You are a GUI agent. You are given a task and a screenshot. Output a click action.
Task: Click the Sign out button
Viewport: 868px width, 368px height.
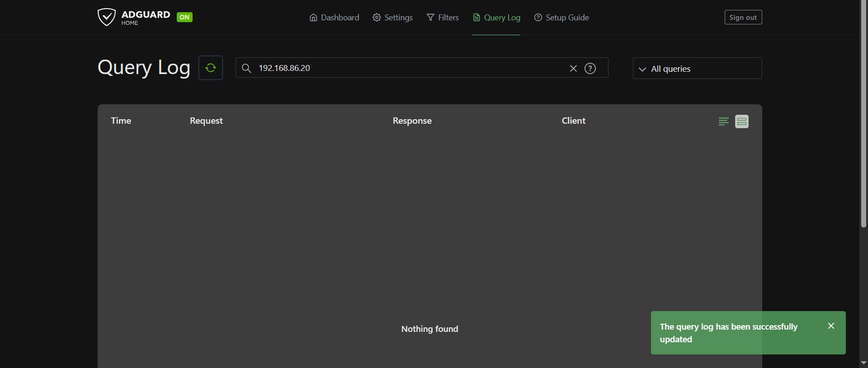coord(743,17)
